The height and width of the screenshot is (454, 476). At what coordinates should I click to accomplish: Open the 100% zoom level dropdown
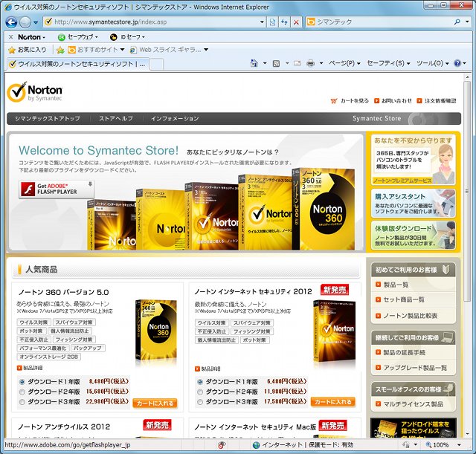coord(459,445)
